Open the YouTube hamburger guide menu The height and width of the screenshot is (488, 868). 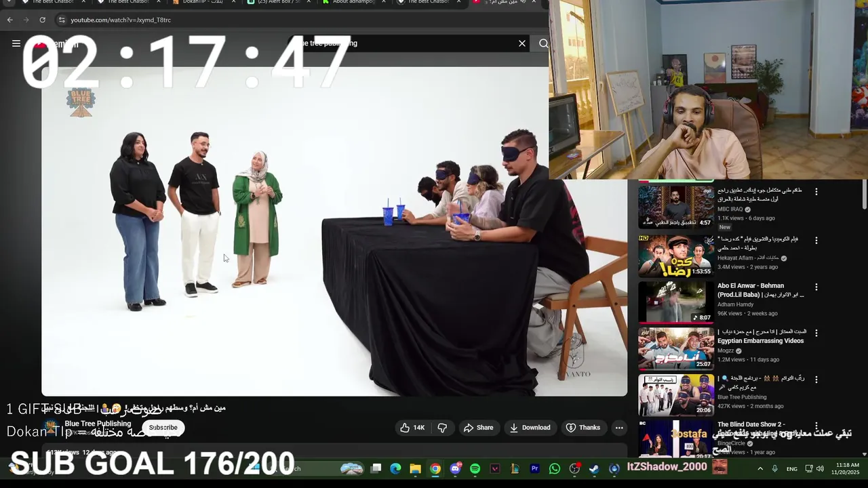click(x=16, y=43)
